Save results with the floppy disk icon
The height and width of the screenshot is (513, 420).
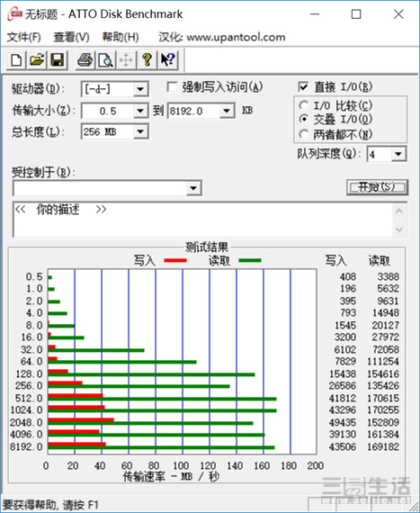58,60
